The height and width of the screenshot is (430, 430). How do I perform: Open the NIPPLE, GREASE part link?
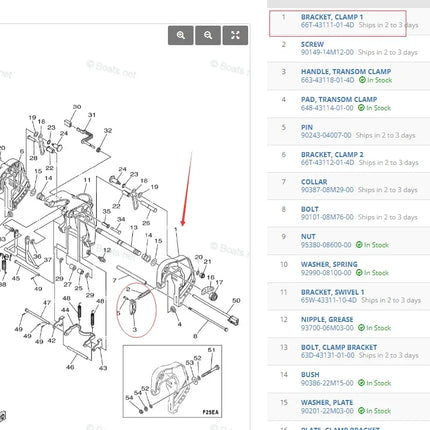(x=327, y=319)
